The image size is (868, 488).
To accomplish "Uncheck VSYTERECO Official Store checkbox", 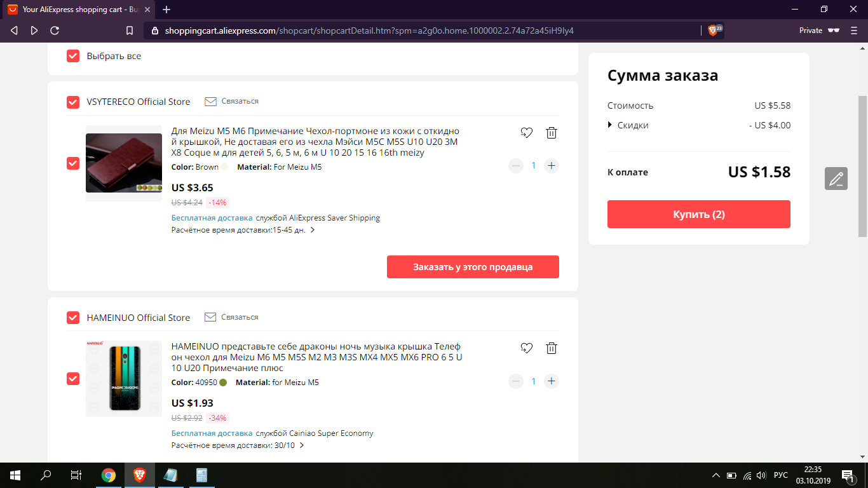I will pyautogui.click(x=73, y=102).
